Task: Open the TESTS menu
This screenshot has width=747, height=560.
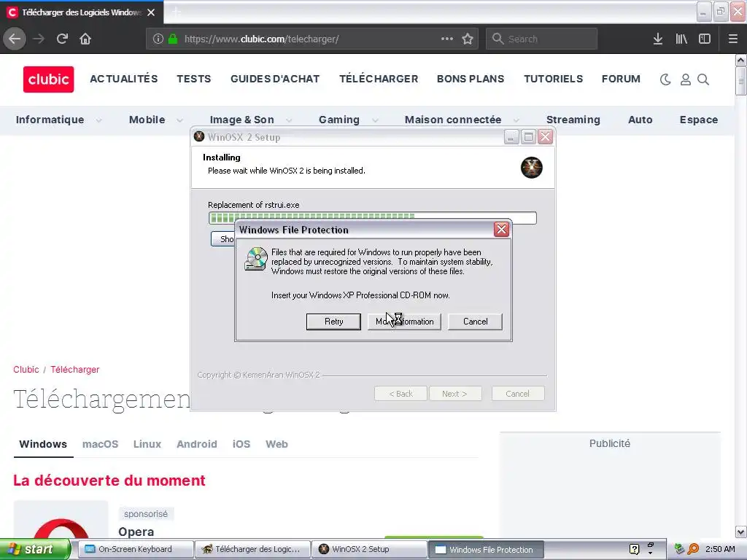Action: [194, 79]
